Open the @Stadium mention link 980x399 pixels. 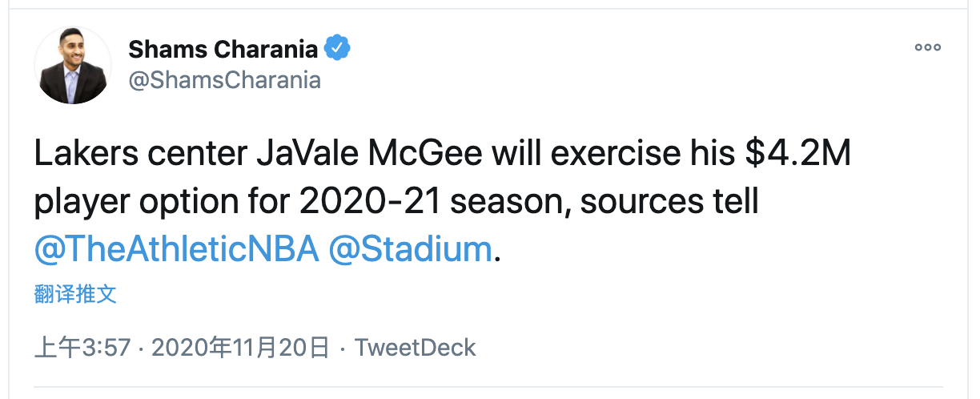[411, 249]
